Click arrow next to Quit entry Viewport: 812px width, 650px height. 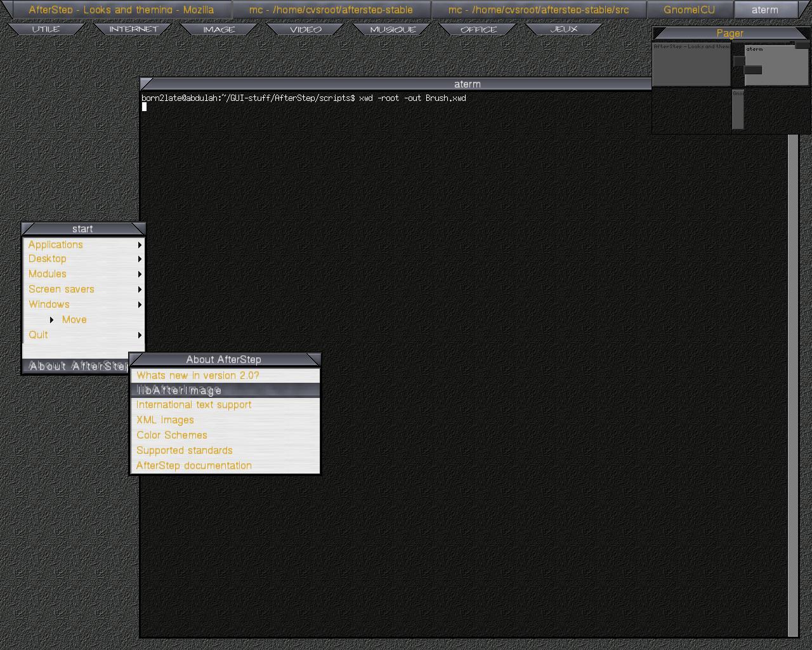pos(140,335)
